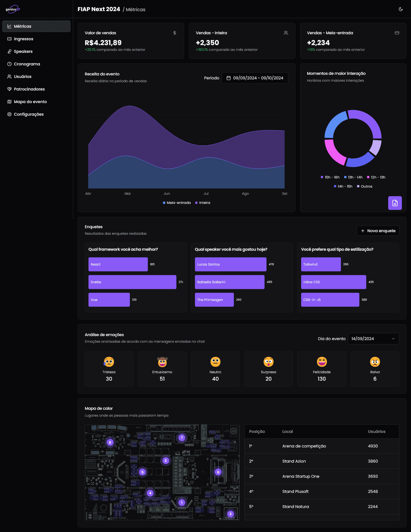This screenshot has width=411, height=532.
Task: Click the calendar icon in period picker
Action: coord(228,78)
